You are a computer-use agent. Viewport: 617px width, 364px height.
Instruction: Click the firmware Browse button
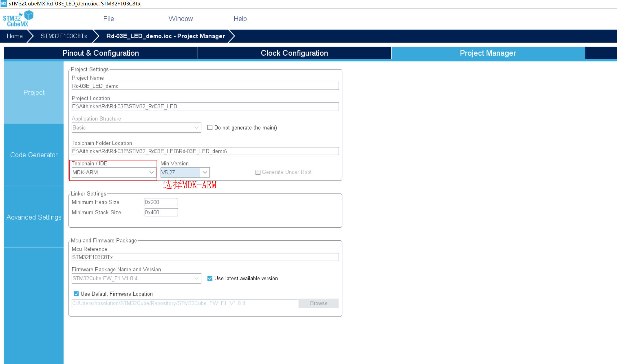[318, 303]
